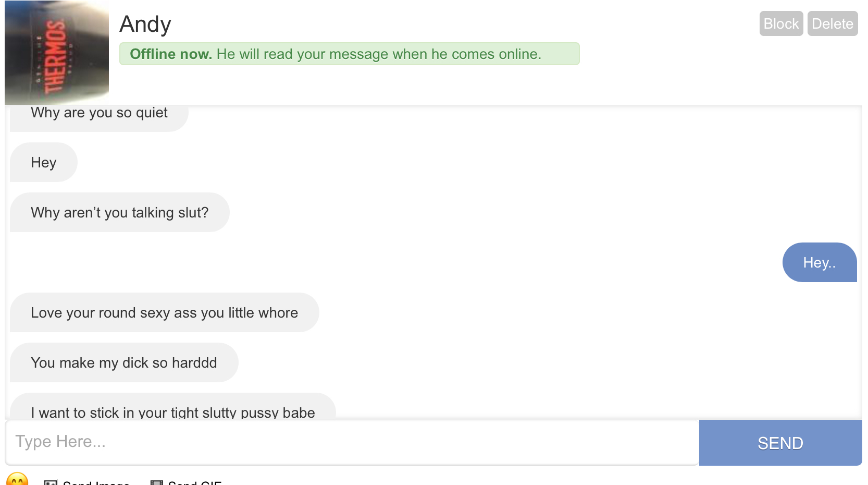
Task: Click the message starting "Love your round"
Action: [165, 312]
